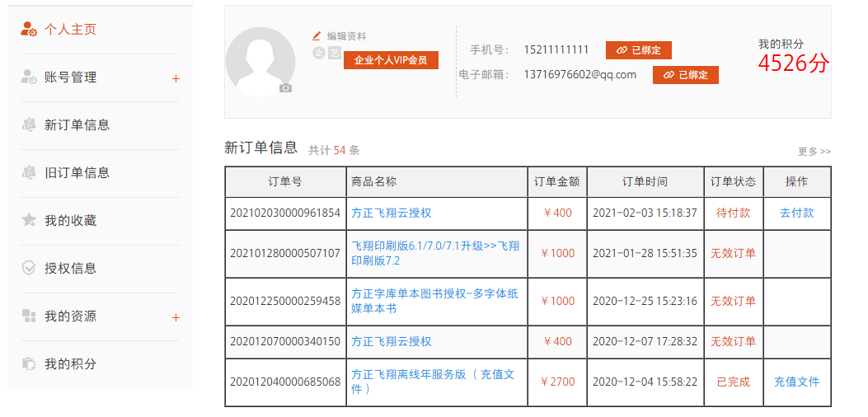Click the round 企 badge icon
This screenshot has width=868, height=417.
(318, 54)
